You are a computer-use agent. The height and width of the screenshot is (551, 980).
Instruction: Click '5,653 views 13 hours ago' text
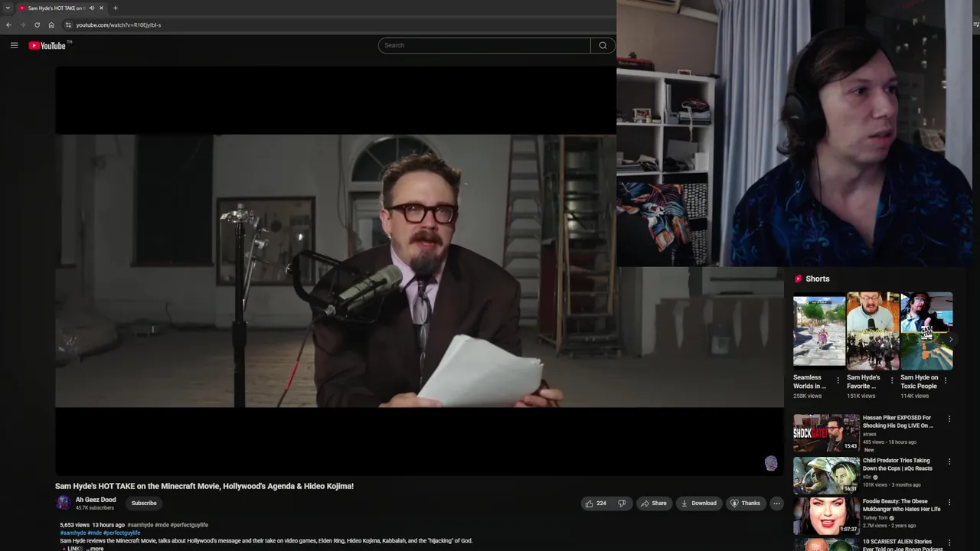point(92,525)
